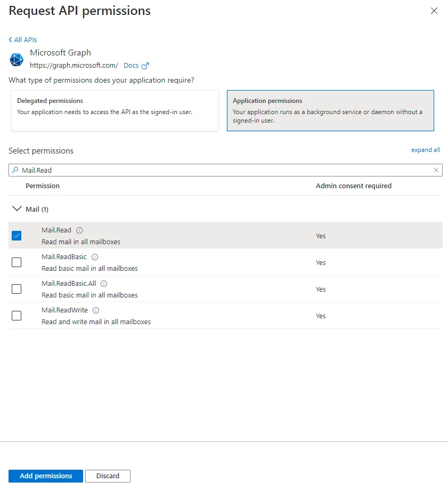Viewport: 448px width, 490px height.
Task: Select Delegated permissions type
Action: pyautogui.click(x=115, y=110)
